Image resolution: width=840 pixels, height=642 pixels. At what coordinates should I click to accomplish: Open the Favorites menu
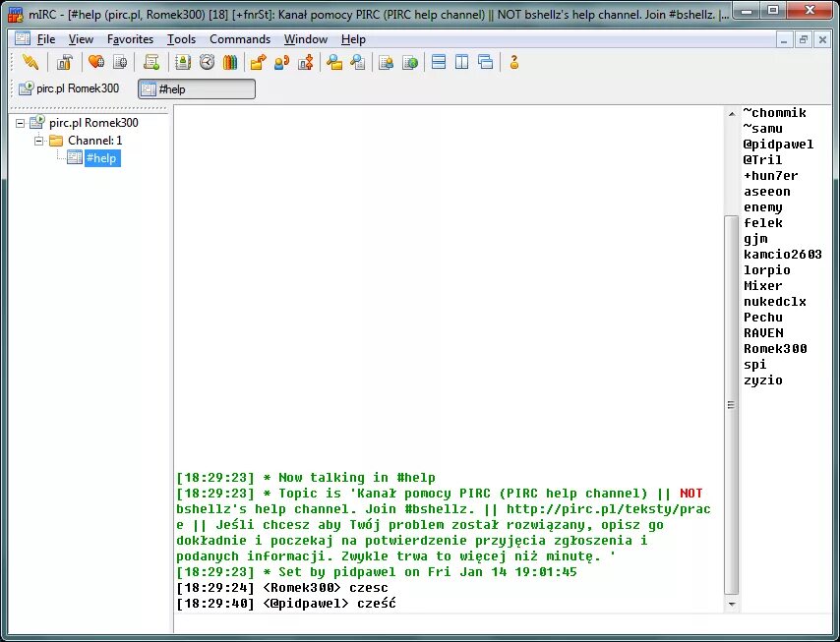click(130, 39)
